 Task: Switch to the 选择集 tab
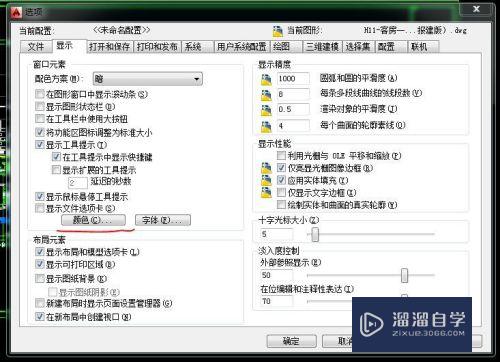[x=358, y=47]
